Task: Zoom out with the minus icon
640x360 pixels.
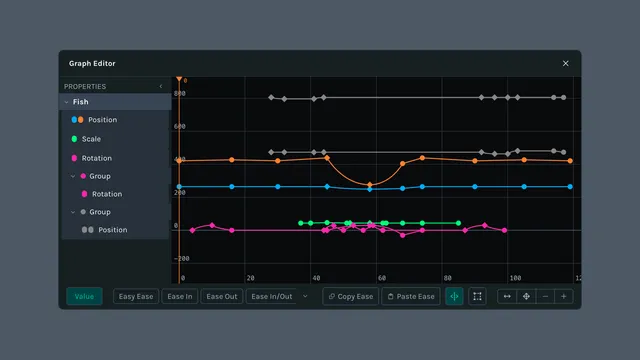Action: click(x=545, y=296)
